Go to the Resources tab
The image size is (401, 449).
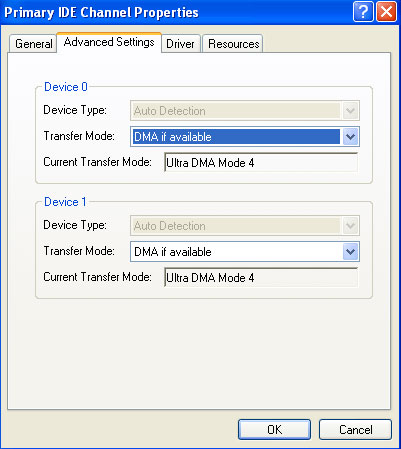pyautogui.click(x=233, y=44)
